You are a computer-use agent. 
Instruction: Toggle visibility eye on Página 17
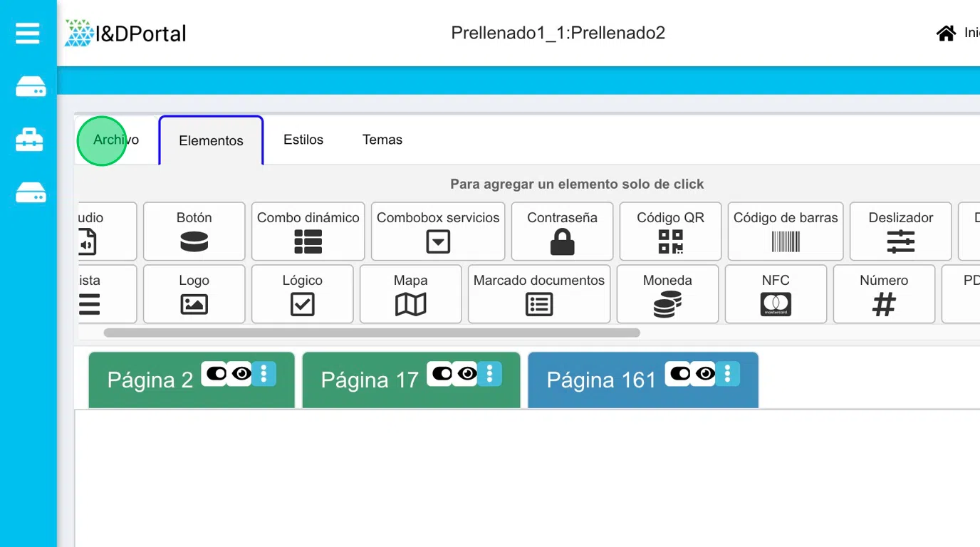tap(467, 373)
